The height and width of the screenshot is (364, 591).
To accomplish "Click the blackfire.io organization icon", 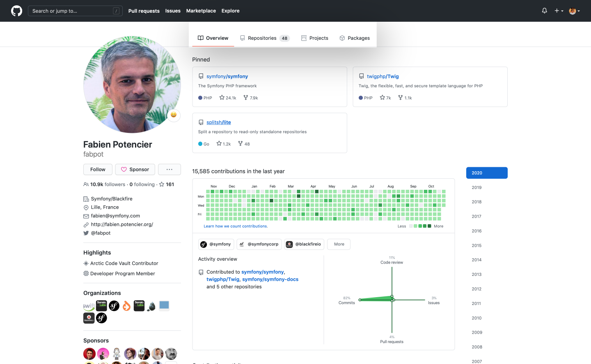I will click(x=89, y=318).
